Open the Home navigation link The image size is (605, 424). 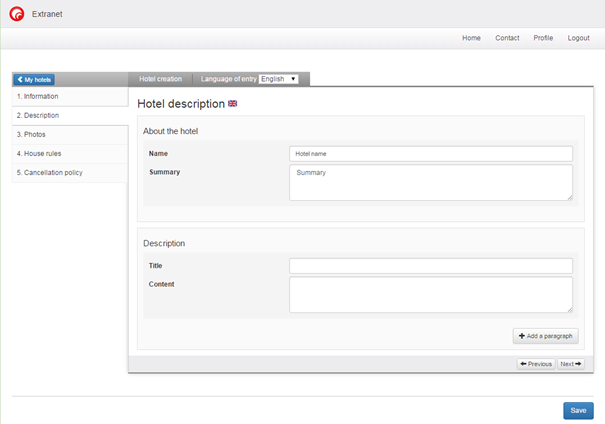click(x=471, y=38)
